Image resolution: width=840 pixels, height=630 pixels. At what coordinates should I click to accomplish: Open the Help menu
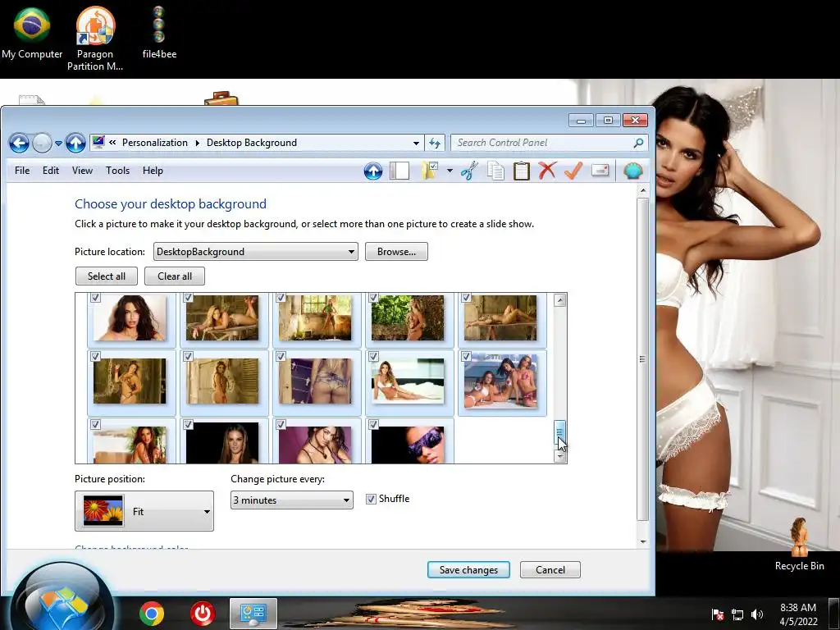coord(153,171)
